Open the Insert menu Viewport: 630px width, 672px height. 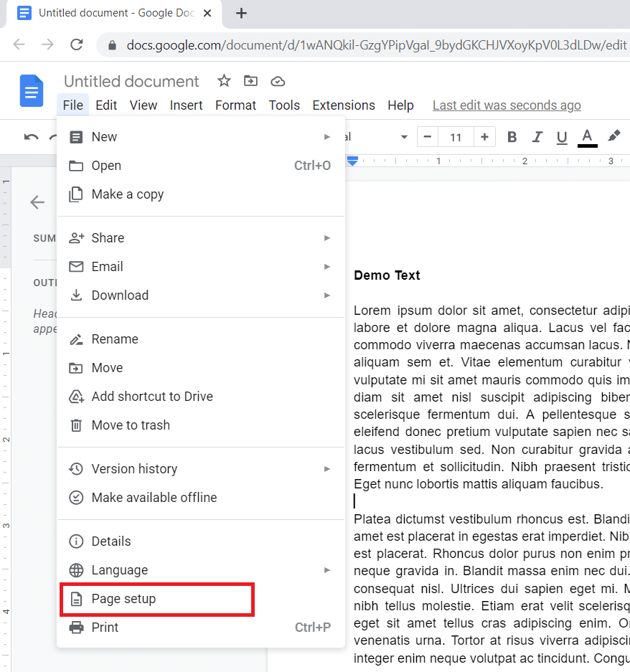186,105
